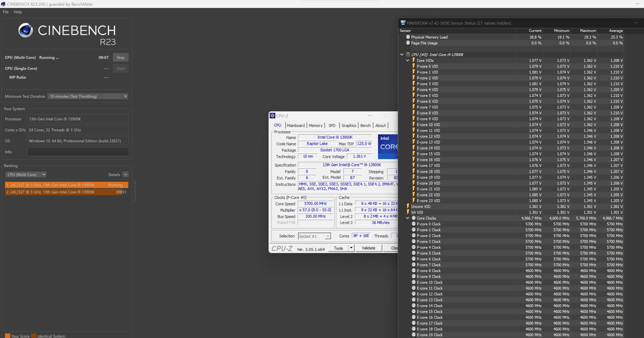Click the HWiNFO64 title bar icon
This screenshot has width=644, height=338.
coord(403,23)
